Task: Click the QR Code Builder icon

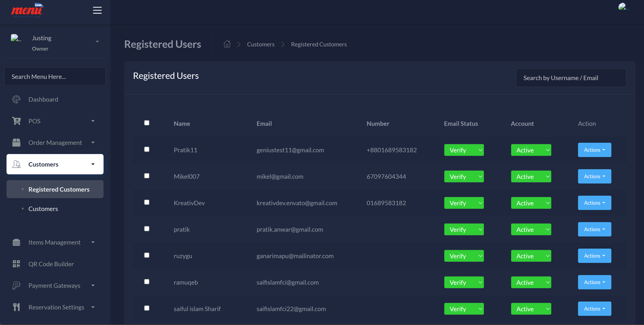Action: pyautogui.click(x=16, y=264)
